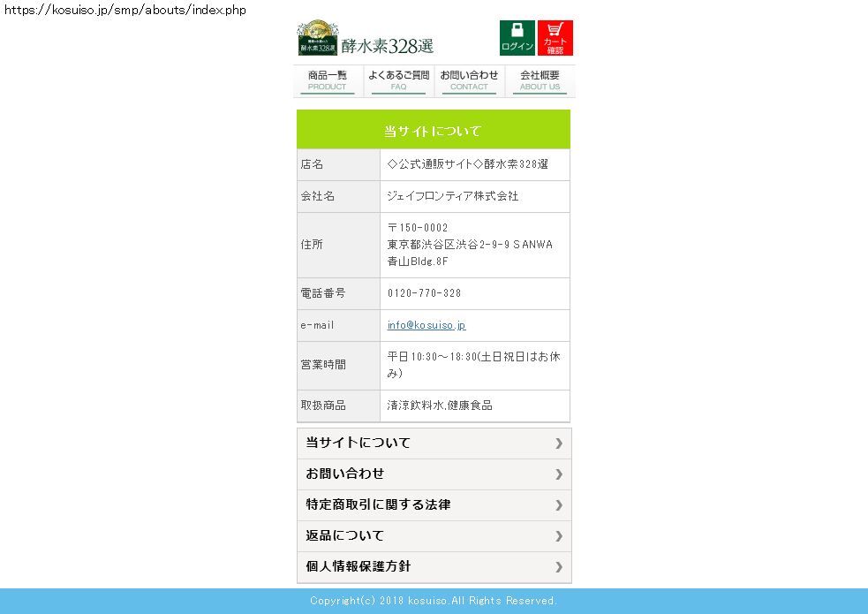Click the 電話番号 label cell
868x614 pixels.
(x=338, y=293)
